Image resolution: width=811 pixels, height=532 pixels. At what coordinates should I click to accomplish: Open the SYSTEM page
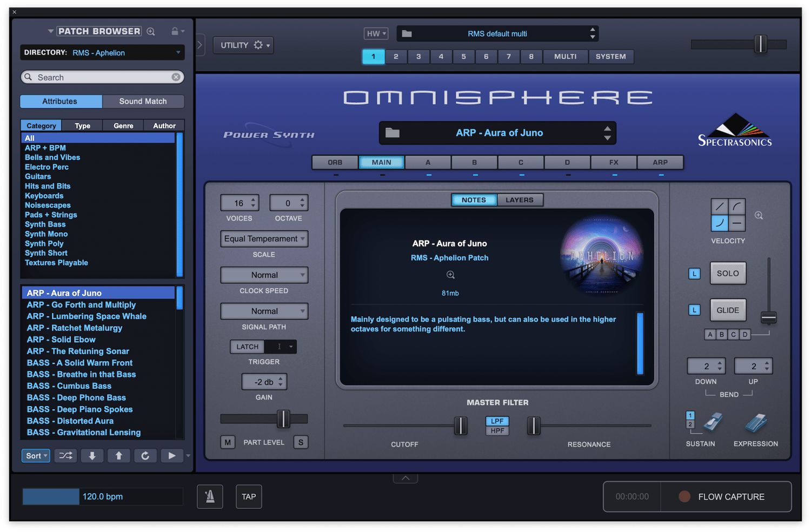point(611,56)
